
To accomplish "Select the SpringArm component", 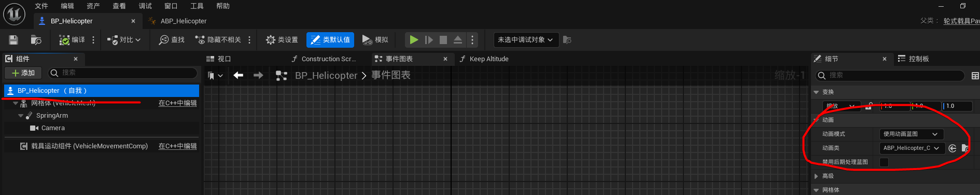I will (x=52, y=116).
